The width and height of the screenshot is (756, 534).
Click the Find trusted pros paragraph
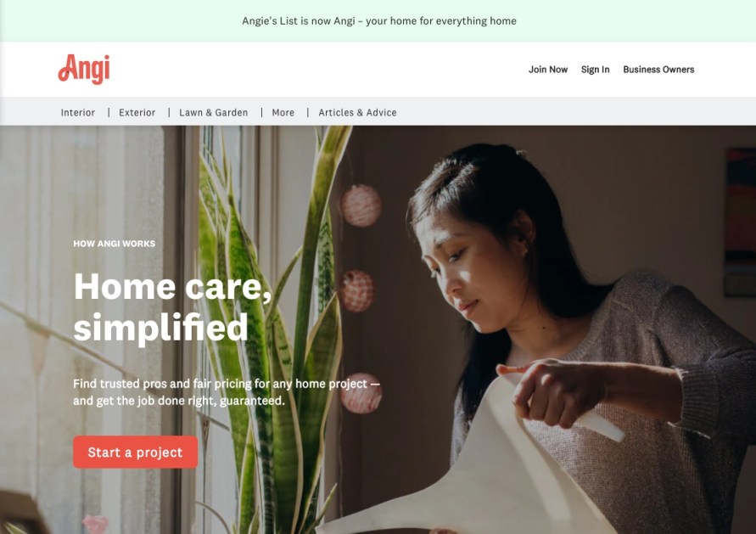click(x=227, y=392)
